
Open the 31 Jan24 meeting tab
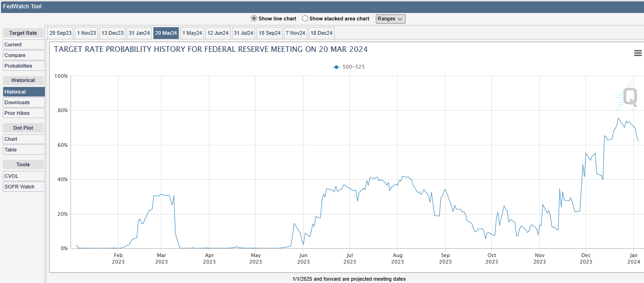point(139,33)
